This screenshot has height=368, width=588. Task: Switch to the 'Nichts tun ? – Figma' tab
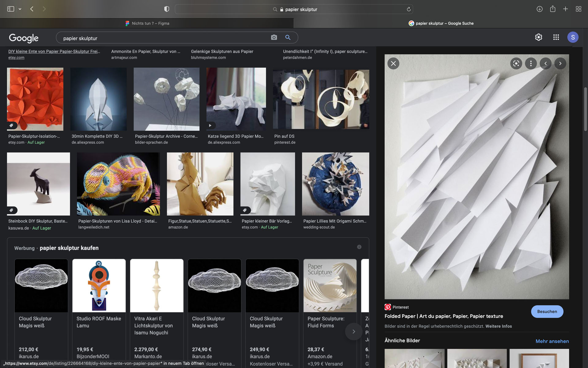click(147, 23)
